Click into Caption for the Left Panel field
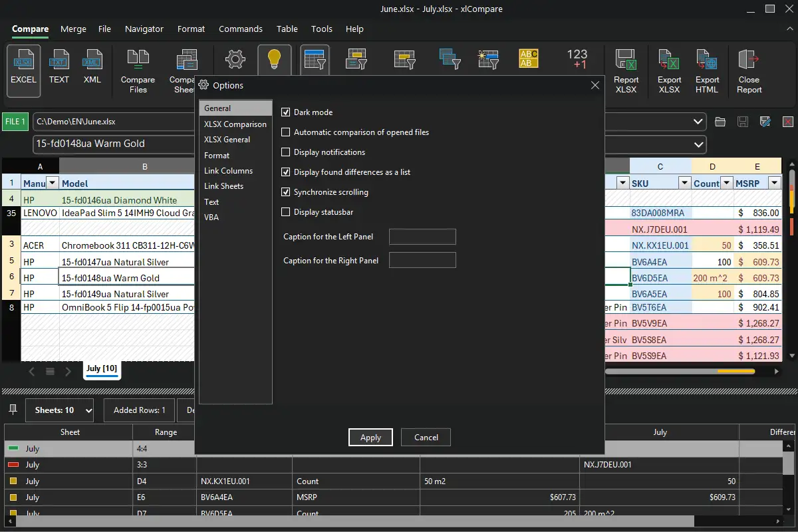Image resolution: width=798 pixels, height=532 pixels. click(422, 237)
